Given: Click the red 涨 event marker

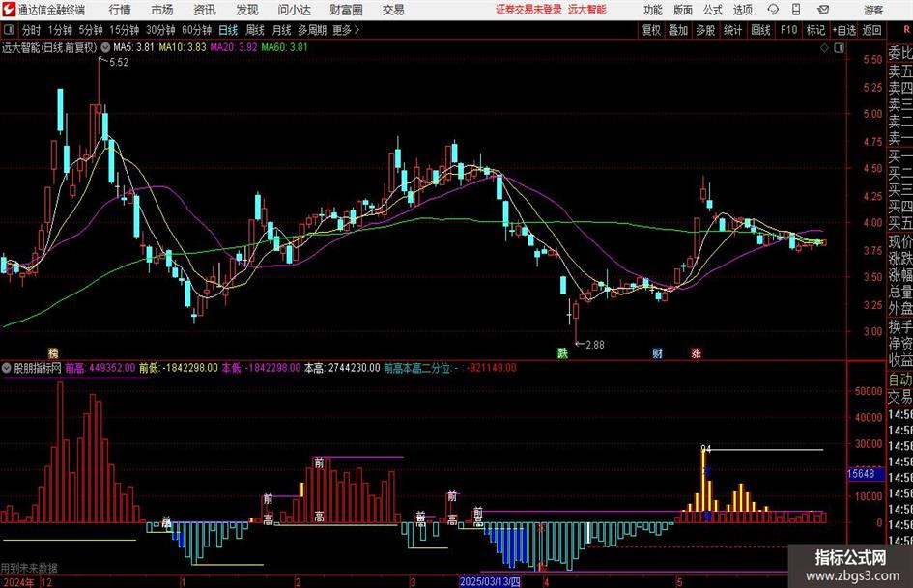Looking at the screenshot, I should tap(696, 352).
